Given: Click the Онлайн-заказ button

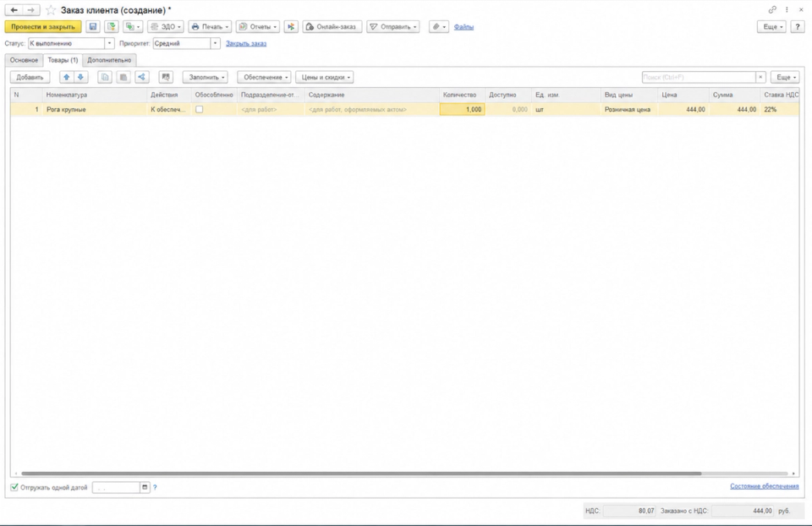Looking at the screenshot, I should (x=332, y=26).
